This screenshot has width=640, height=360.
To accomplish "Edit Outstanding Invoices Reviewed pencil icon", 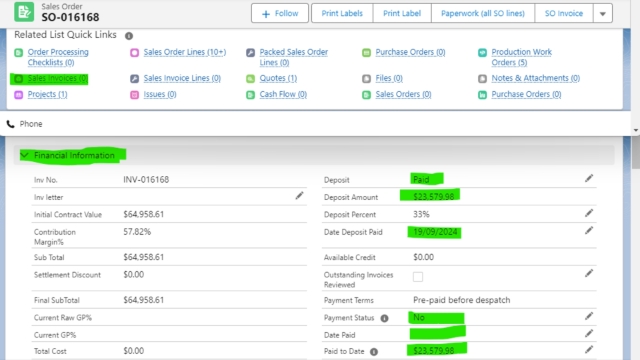I will (589, 273).
